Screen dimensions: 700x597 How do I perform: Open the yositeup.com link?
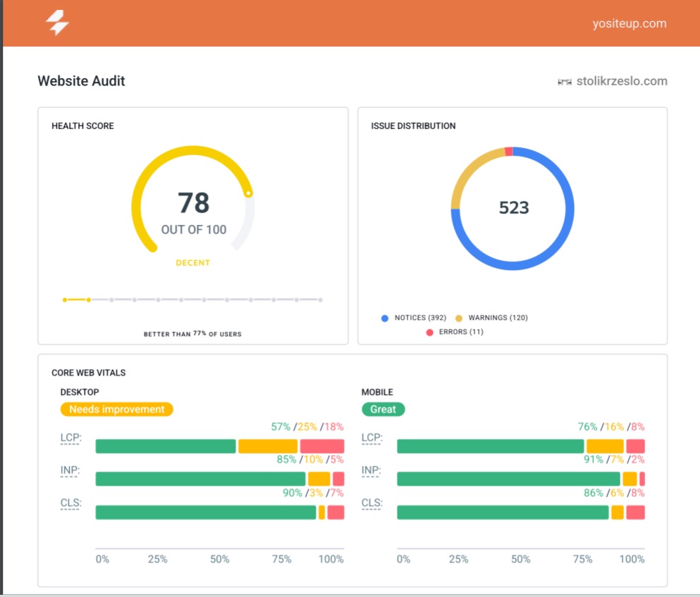click(x=631, y=23)
